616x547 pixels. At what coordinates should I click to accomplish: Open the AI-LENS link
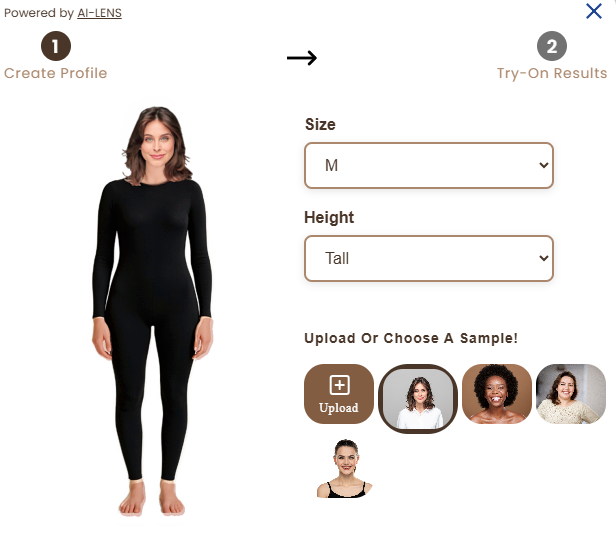(99, 13)
